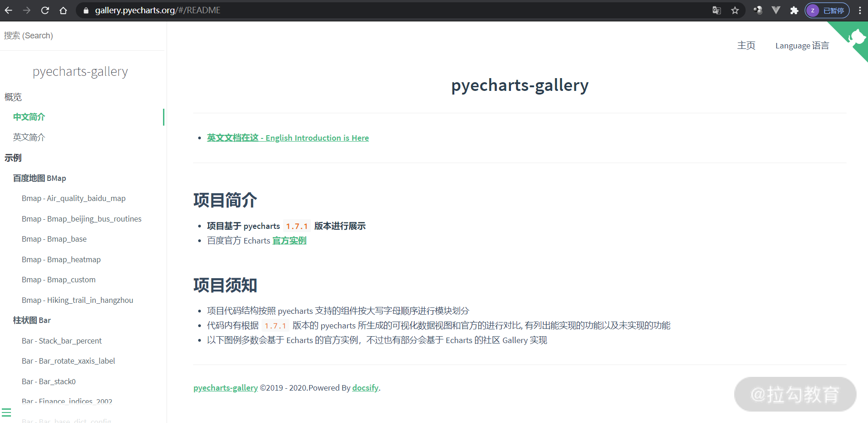Viewport: 868px width, 423px height.
Task: Collapse the 概览 sidebar section
Action: pyautogui.click(x=13, y=97)
